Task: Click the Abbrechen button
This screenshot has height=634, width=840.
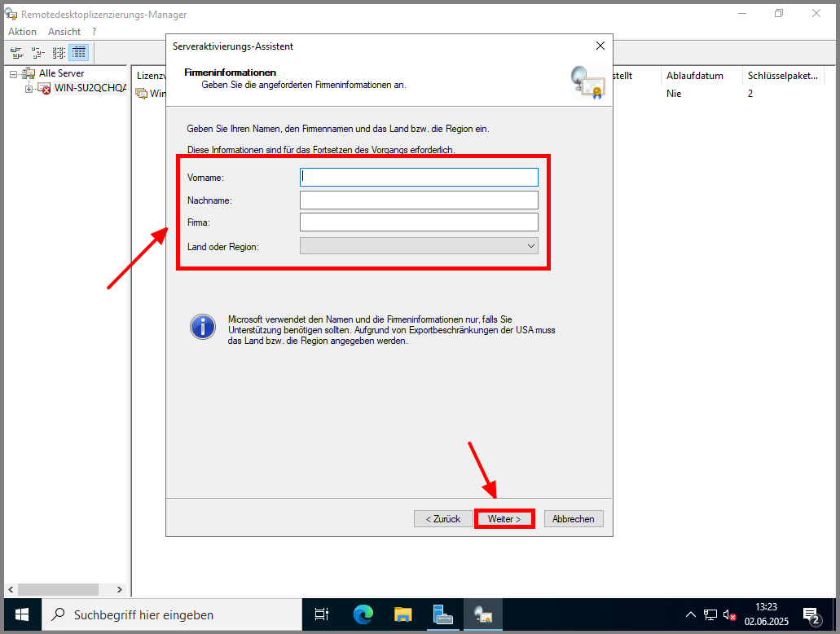Action: [574, 518]
